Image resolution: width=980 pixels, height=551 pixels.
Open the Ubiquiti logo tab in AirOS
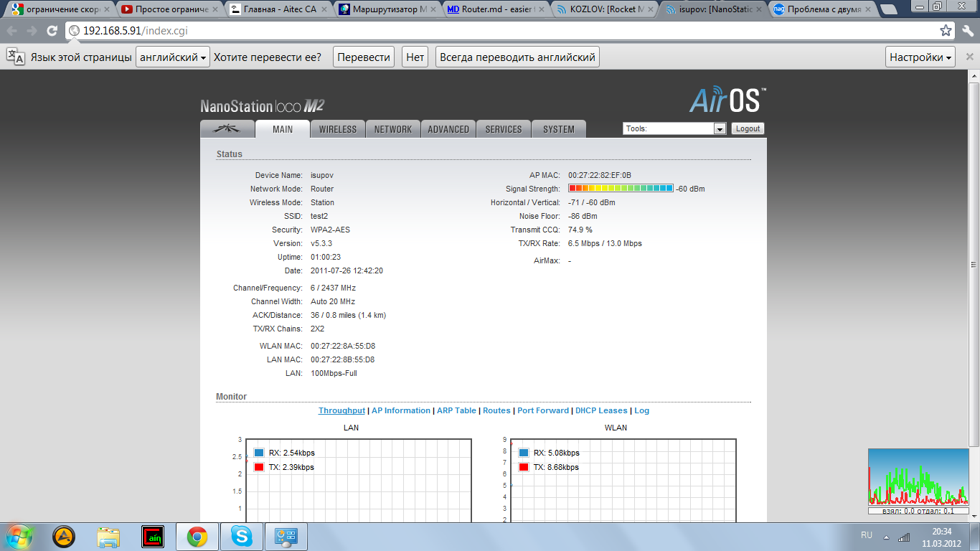[x=227, y=129]
